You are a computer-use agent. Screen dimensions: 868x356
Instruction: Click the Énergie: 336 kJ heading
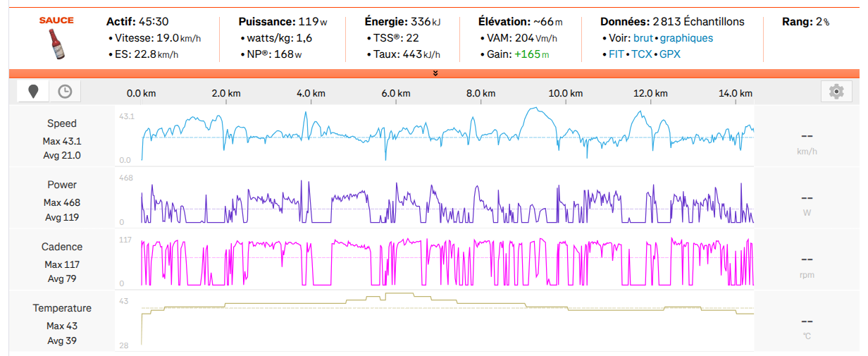pyautogui.click(x=404, y=22)
